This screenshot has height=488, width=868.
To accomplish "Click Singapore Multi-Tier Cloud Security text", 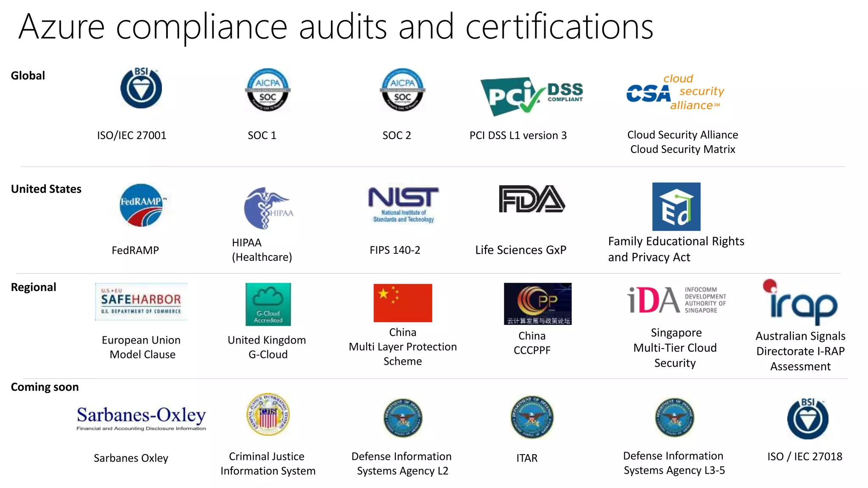I will [x=675, y=348].
